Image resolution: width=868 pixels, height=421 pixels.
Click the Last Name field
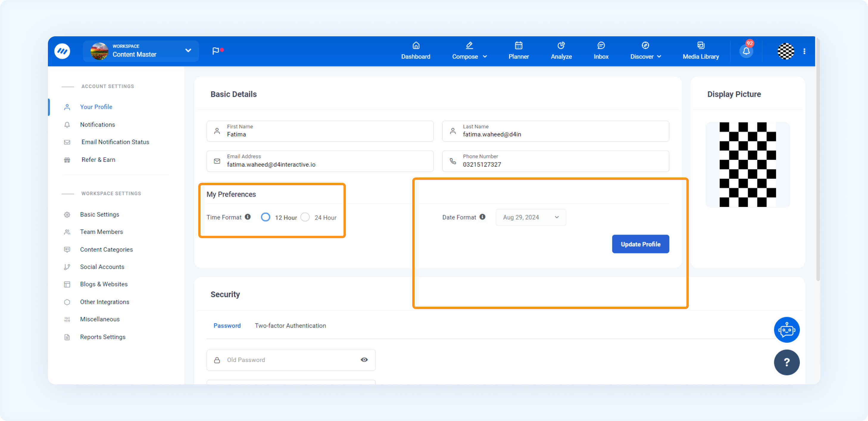click(555, 131)
